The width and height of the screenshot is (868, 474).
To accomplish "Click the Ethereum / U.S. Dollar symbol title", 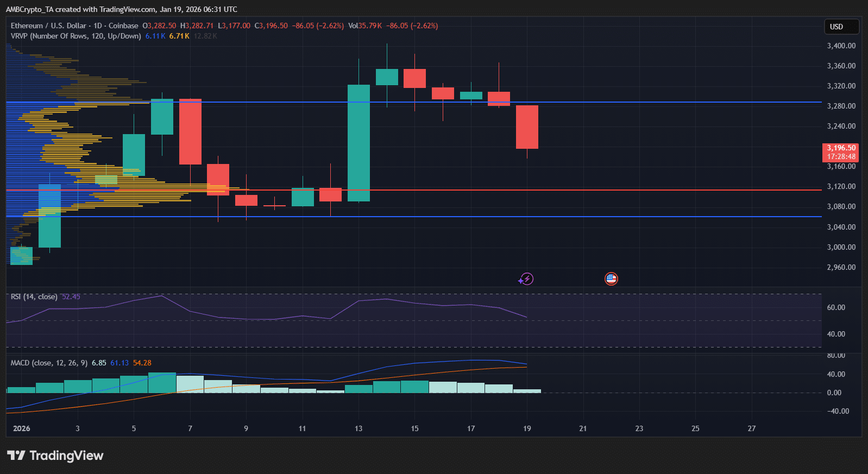I will pos(49,26).
